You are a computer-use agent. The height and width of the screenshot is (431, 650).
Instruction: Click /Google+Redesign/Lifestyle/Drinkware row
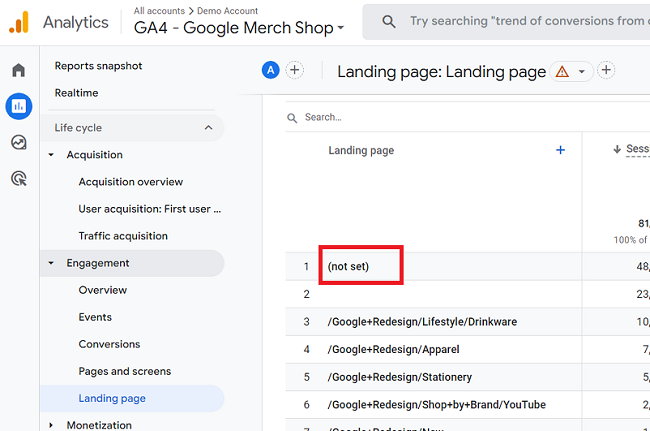pos(468,322)
